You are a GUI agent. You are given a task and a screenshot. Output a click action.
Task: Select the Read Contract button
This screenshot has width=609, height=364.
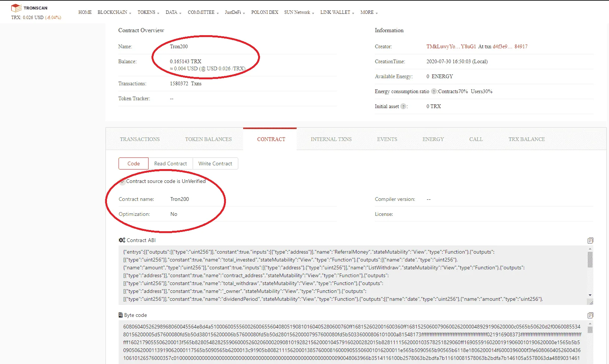click(x=171, y=163)
